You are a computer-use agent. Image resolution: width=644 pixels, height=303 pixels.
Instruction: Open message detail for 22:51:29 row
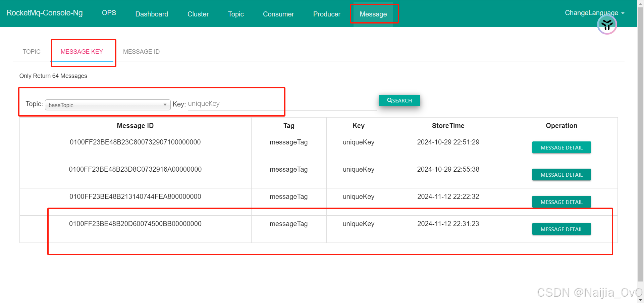pos(561,147)
